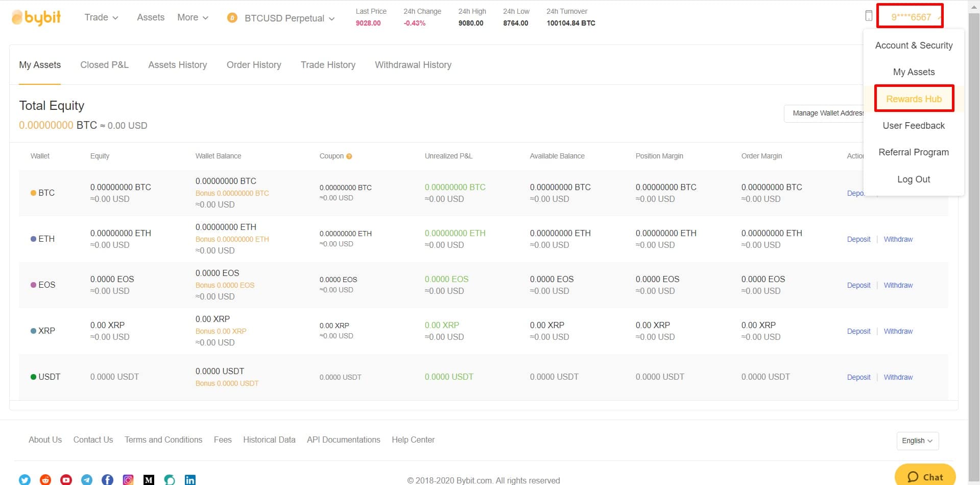Open the Instagram social link icon

tap(128, 480)
